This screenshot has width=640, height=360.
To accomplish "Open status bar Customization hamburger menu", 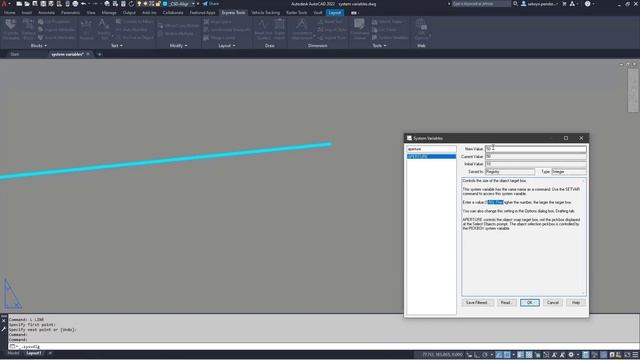I will pyautogui.click(x=635, y=355).
